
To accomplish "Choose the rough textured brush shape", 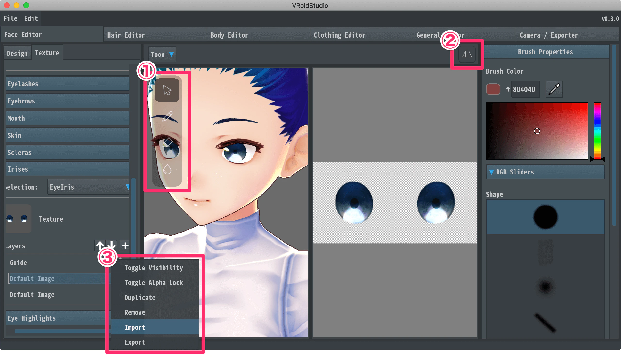I will point(545,253).
